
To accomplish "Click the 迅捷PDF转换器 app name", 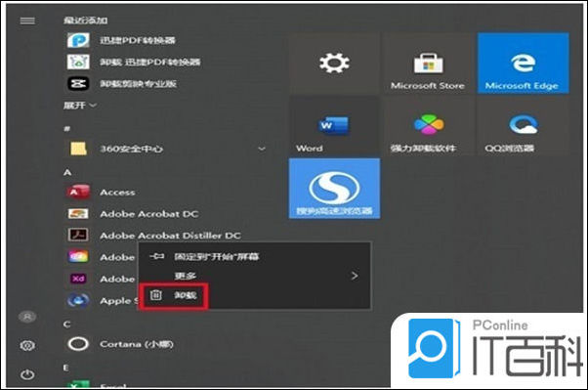I will coord(138,40).
